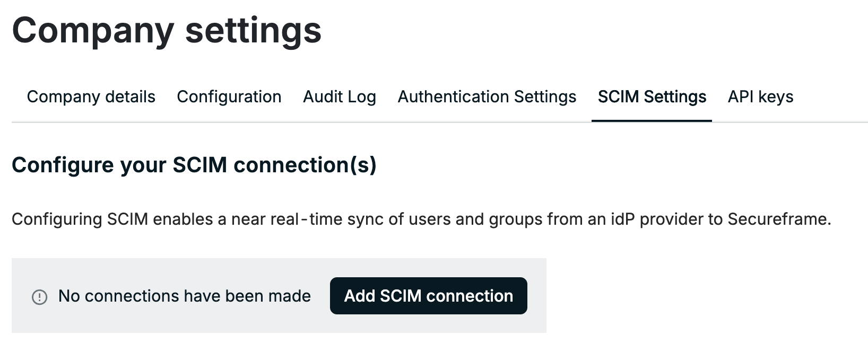Click the exclamation info icon in the banner
Viewport: 868px width, 352px height.
point(40,297)
